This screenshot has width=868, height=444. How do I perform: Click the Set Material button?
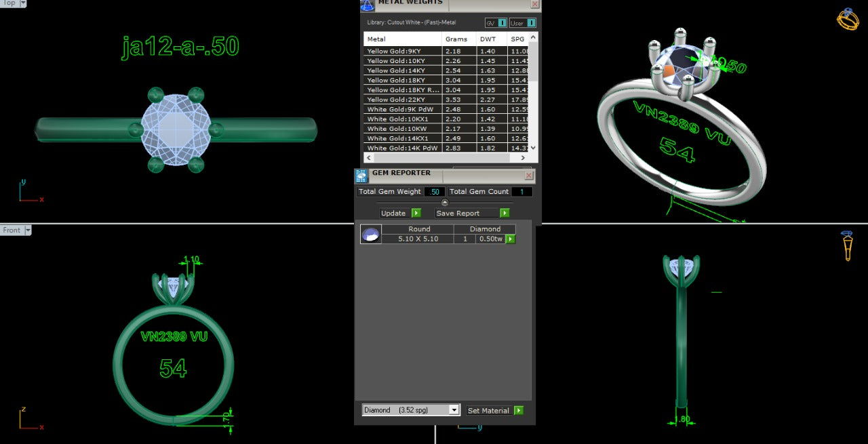489,410
